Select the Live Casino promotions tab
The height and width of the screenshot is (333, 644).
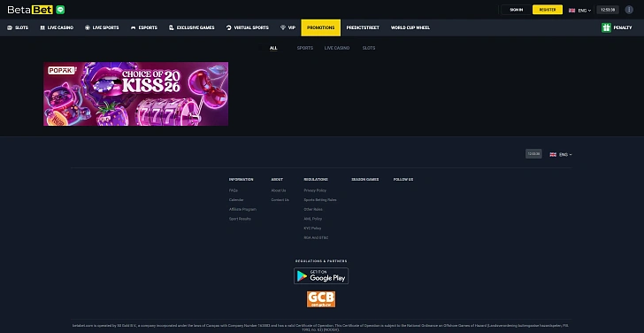coord(337,48)
